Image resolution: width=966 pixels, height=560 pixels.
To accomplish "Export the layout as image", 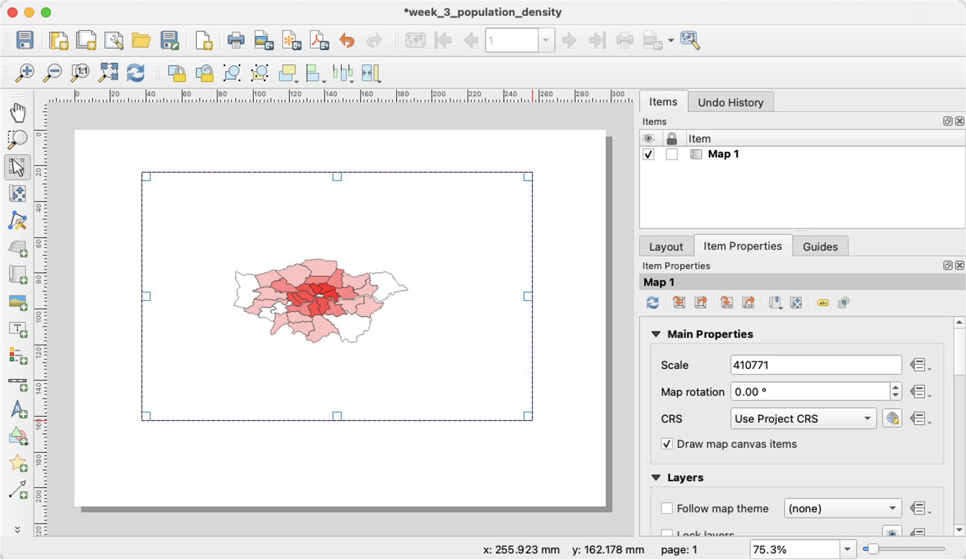I will pos(265,40).
